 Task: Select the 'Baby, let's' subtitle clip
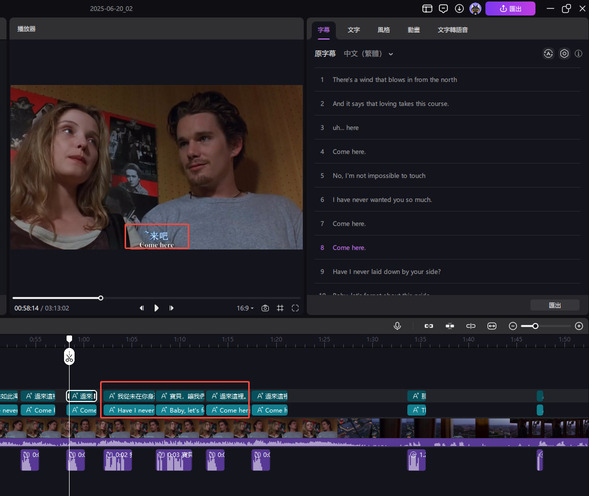[x=181, y=410]
